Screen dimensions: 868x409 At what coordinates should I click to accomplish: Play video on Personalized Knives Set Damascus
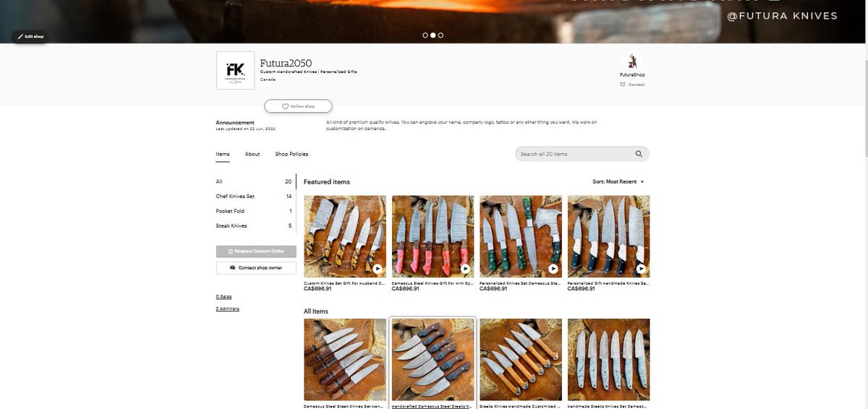pyautogui.click(x=553, y=269)
